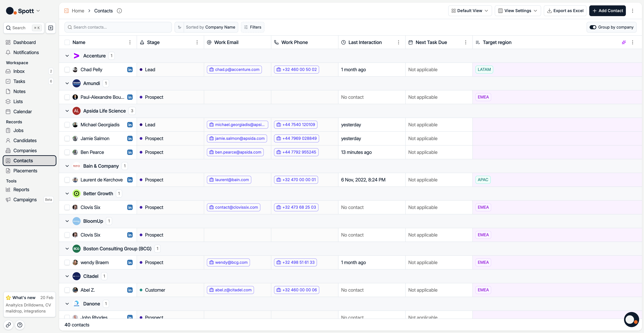Image resolution: width=644 pixels, height=333 pixels.
Task: Select the checkbox for Chad Pelly
Action: coord(67,70)
